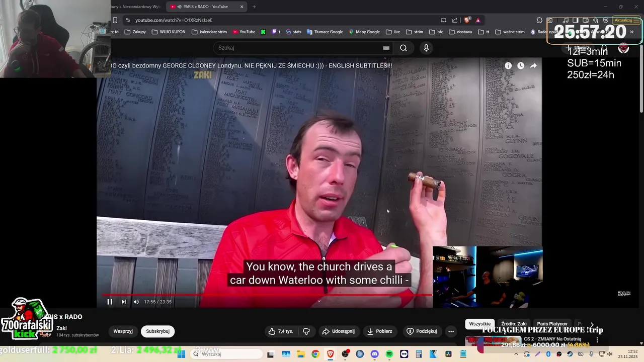
Task: Show video info card icon
Action: coord(508,66)
